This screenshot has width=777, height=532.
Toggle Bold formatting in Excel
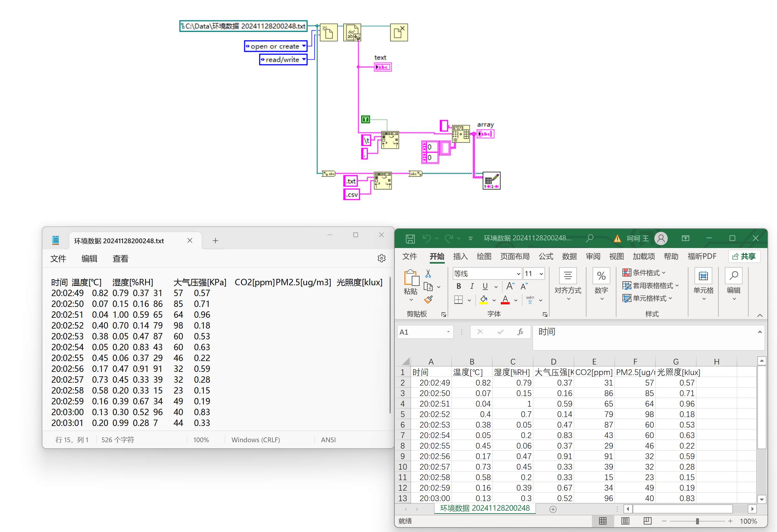click(459, 287)
